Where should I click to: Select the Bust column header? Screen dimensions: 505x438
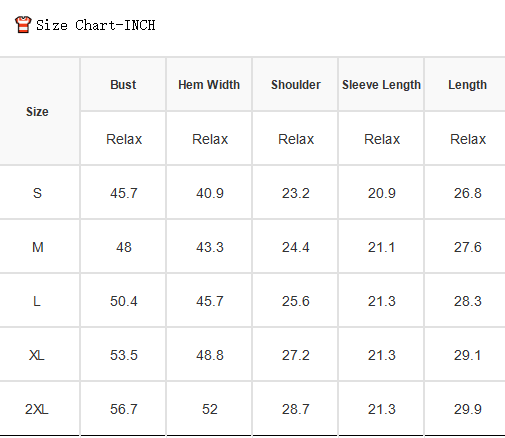[x=123, y=85]
